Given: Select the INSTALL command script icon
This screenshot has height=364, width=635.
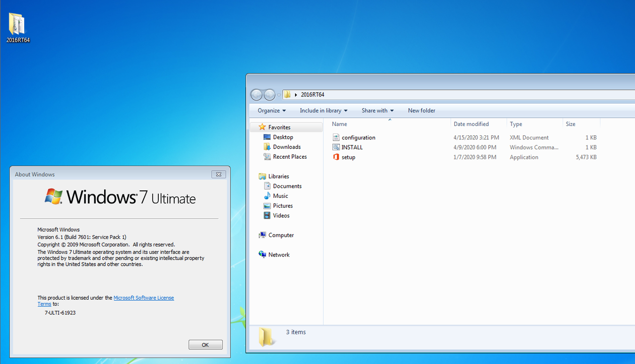Looking at the screenshot, I should (x=336, y=147).
